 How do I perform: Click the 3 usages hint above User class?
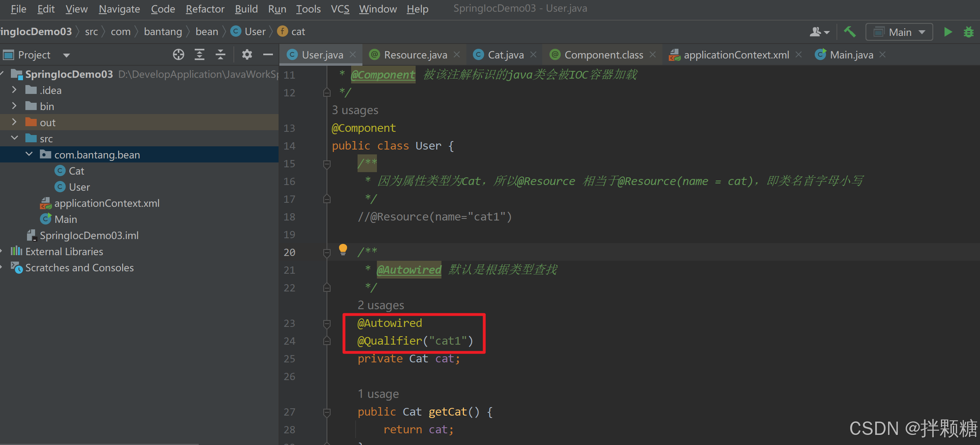coord(355,110)
